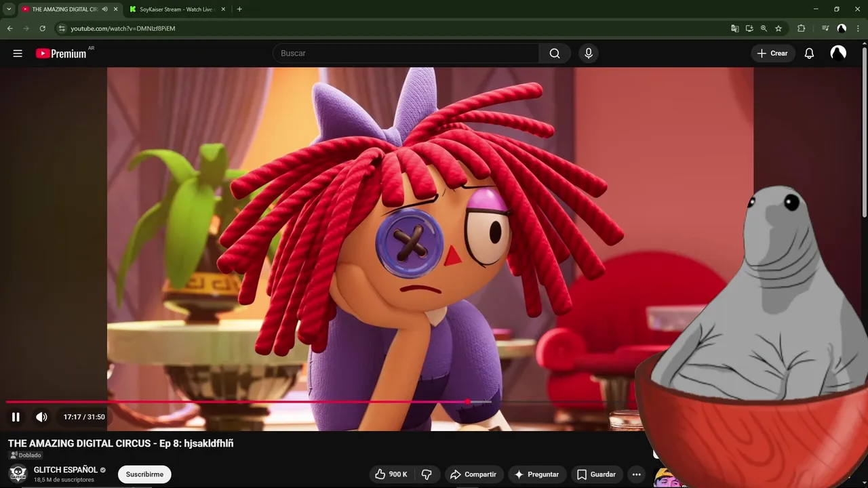Save video with Guardar button
Screen dimensions: 868x488
tap(596, 474)
